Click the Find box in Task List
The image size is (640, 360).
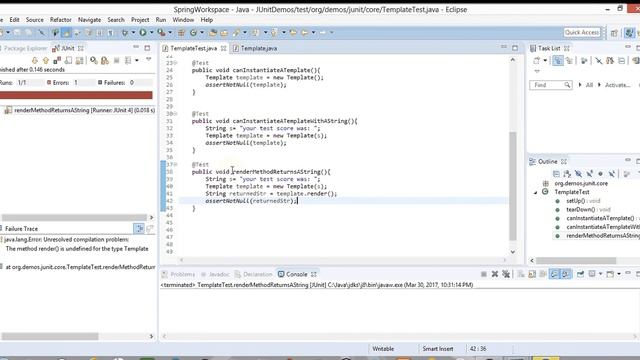pyautogui.click(x=551, y=85)
